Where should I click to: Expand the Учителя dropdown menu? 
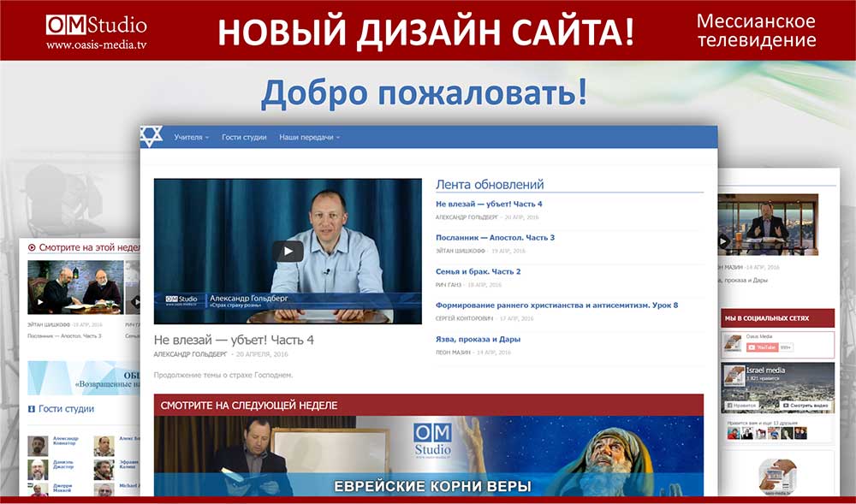tap(191, 137)
